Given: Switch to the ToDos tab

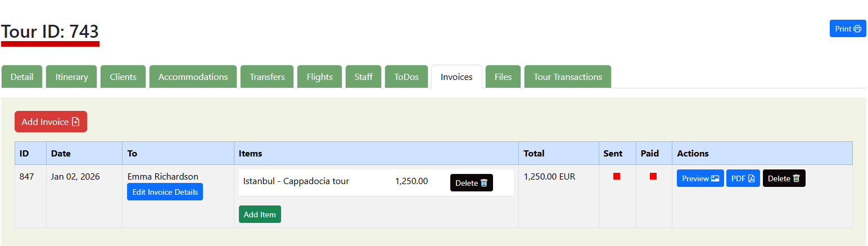Looking at the screenshot, I should pos(406,77).
